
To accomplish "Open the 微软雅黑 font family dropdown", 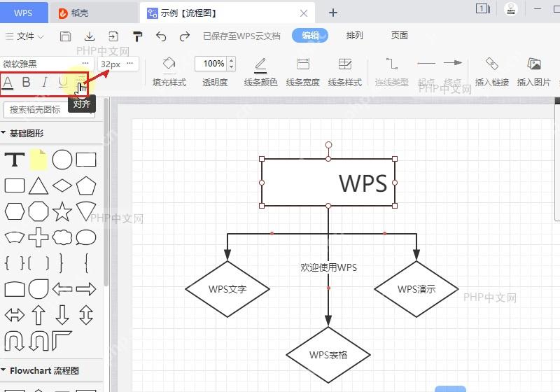I will pos(46,64).
